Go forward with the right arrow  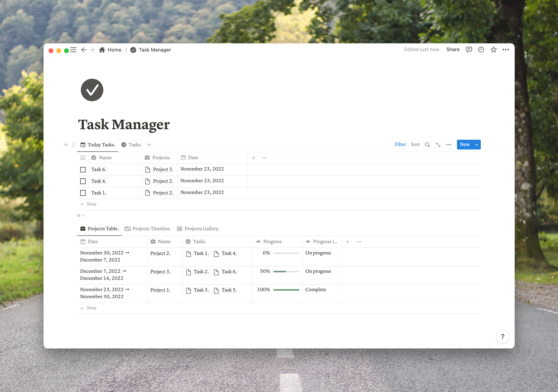point(92,50)
